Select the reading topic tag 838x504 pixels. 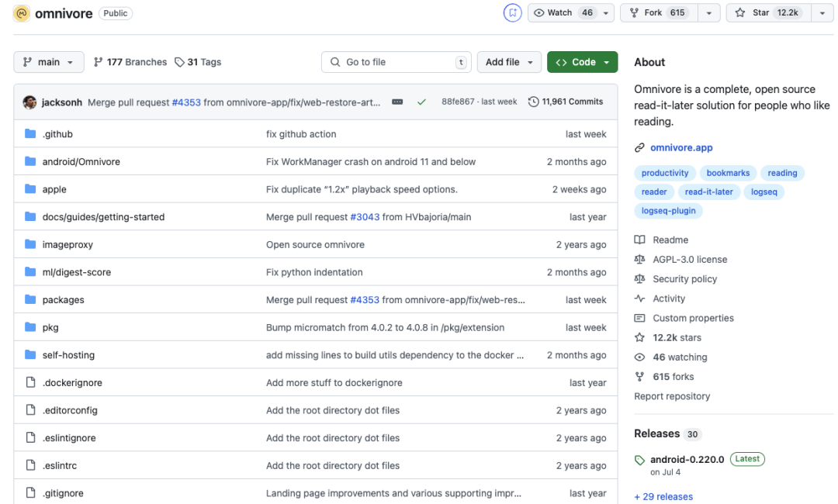click(782, 173)
